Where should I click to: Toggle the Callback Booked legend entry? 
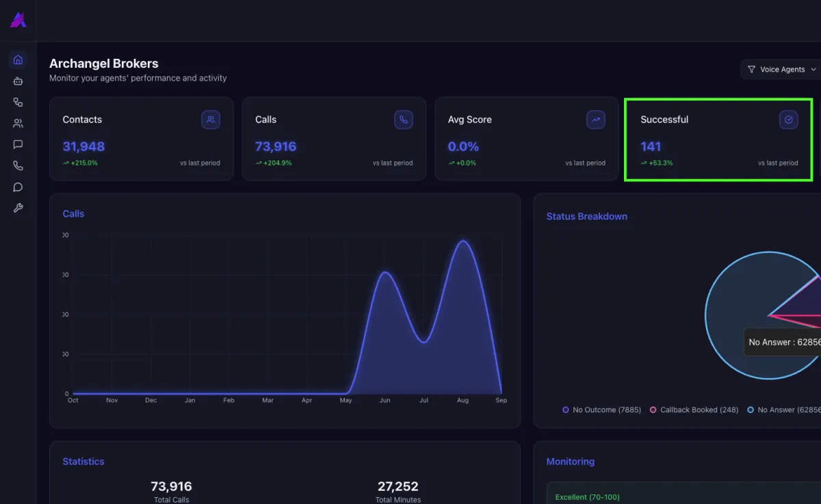pyautogui.click(x=694, y=410)
